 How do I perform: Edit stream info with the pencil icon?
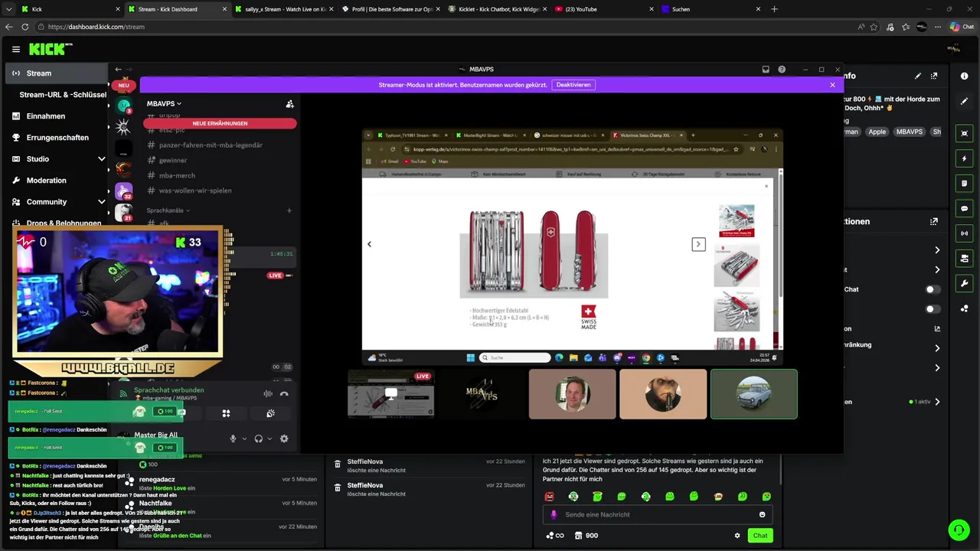pos(918,76)
